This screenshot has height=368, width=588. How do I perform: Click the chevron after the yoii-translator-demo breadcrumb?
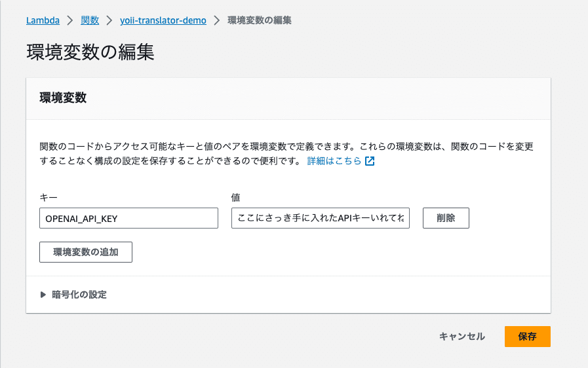click(x=217, y=20)
